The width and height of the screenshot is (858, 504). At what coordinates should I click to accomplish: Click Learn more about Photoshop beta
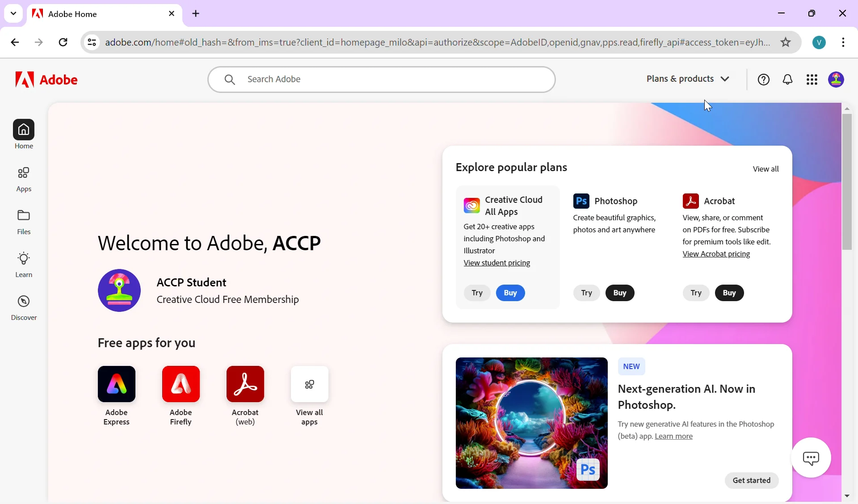(673, 437)
